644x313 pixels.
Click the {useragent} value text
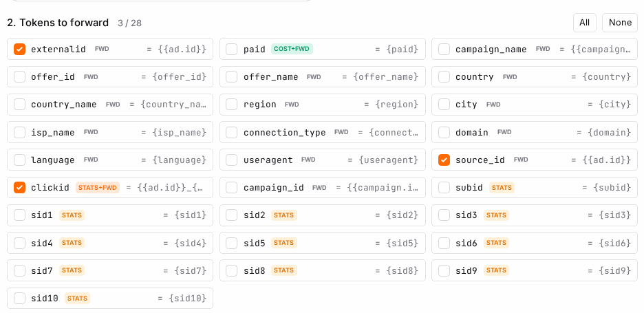tap(389, 160)
